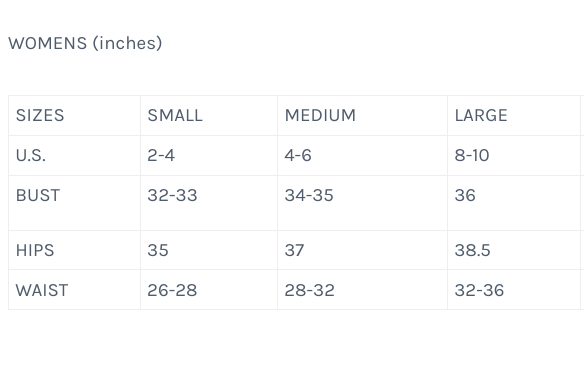Select the small hips 35 cell
The image size is (584, 376).
coord(209,250)
